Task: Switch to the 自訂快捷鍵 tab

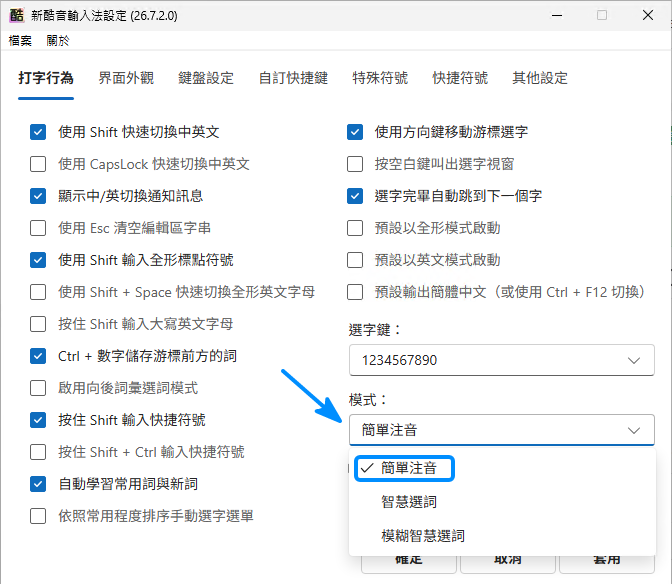Action: 293,78
